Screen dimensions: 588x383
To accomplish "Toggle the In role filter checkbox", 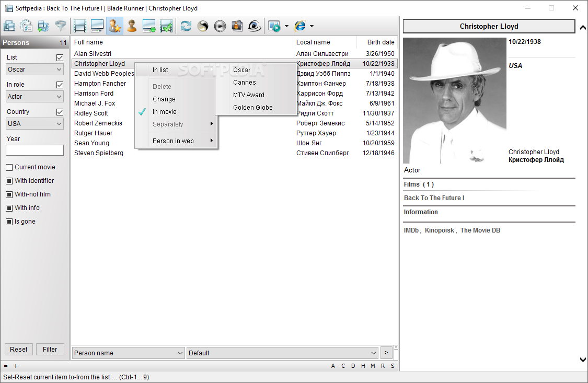I will coord(60,85).
